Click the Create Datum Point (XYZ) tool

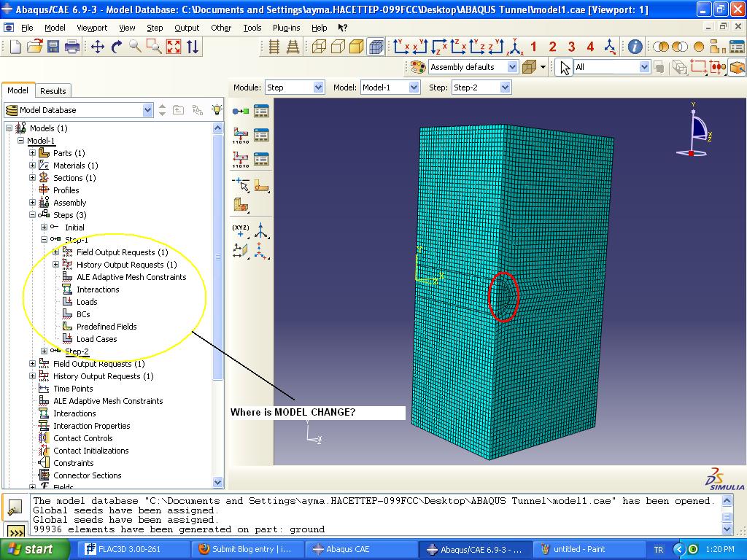240,232
